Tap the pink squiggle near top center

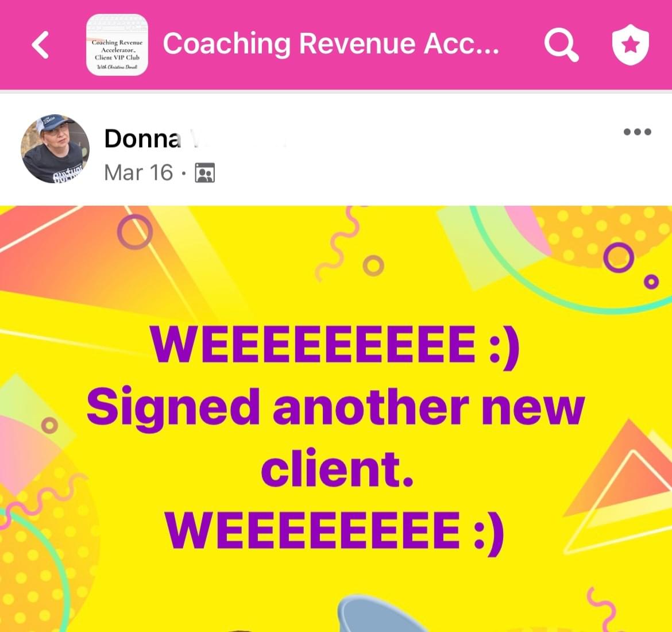click(x=338, y=244)
